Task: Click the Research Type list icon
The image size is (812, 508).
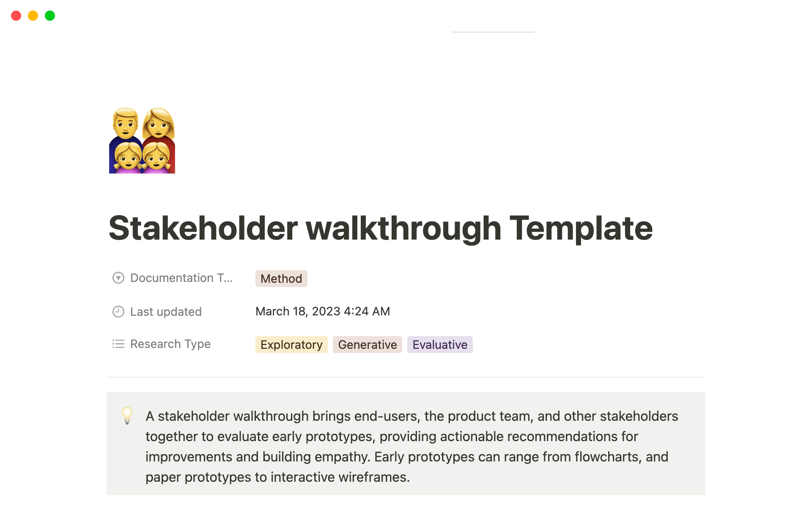Action: 119,344
